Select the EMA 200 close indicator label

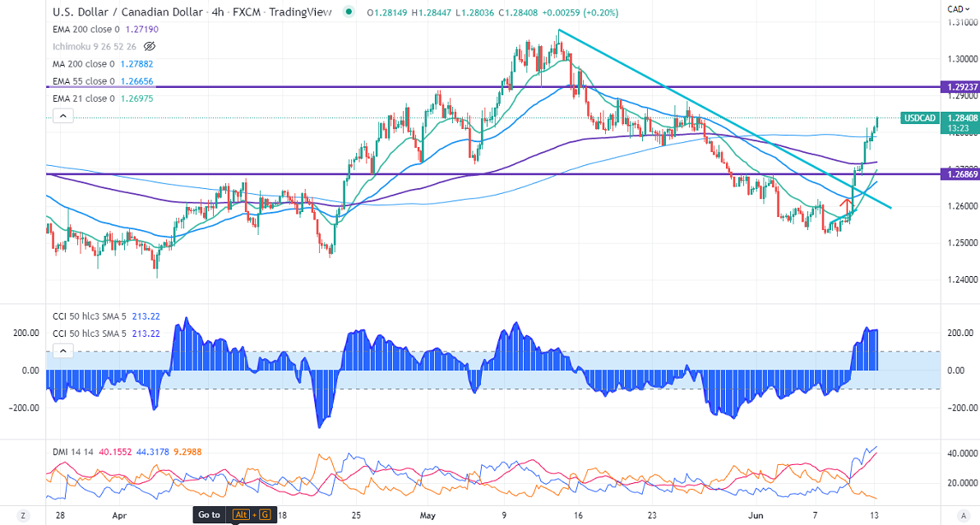click(86, 30)
